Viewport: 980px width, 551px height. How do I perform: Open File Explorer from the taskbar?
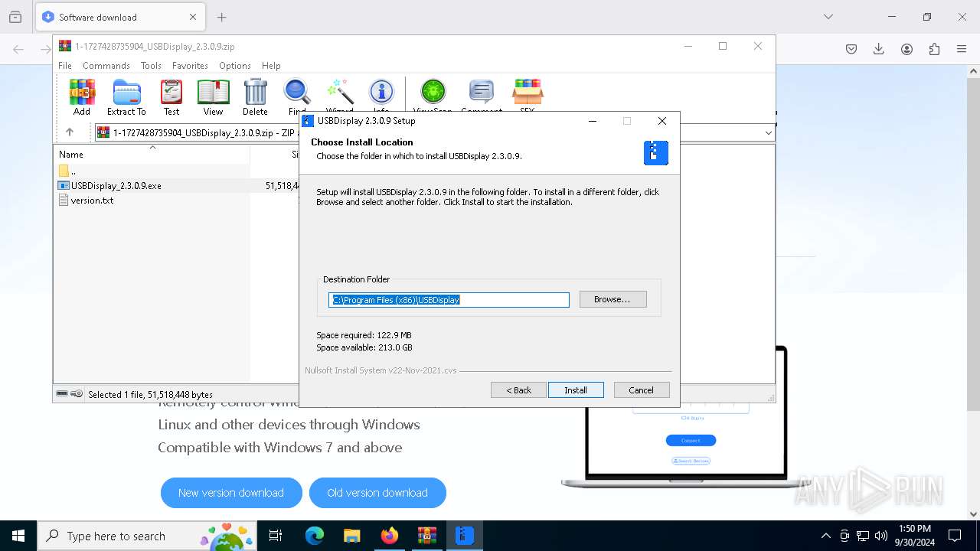coord(352,536)
